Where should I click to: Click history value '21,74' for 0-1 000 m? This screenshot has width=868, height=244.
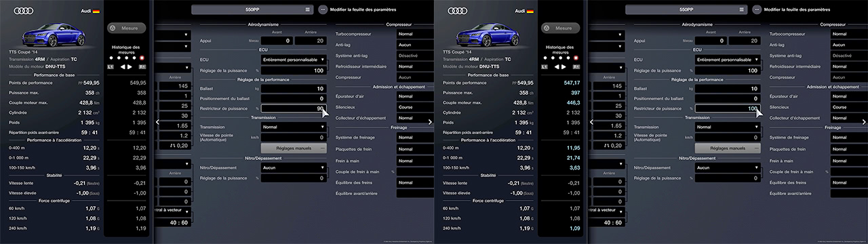tap(573, 157)
